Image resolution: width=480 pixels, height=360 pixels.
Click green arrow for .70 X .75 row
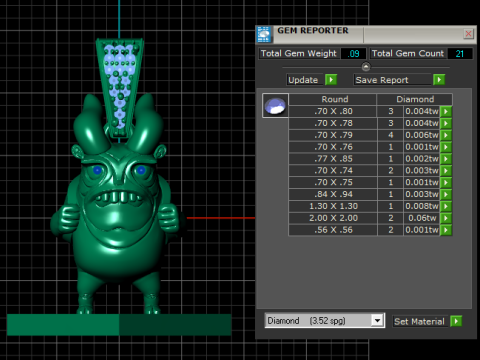(x=446, y=182)
